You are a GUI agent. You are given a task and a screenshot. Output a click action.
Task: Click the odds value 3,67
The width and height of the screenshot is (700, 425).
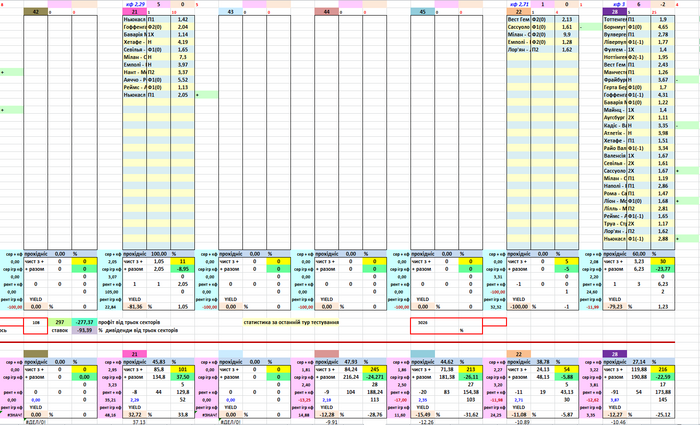click(x=663, y=79)
